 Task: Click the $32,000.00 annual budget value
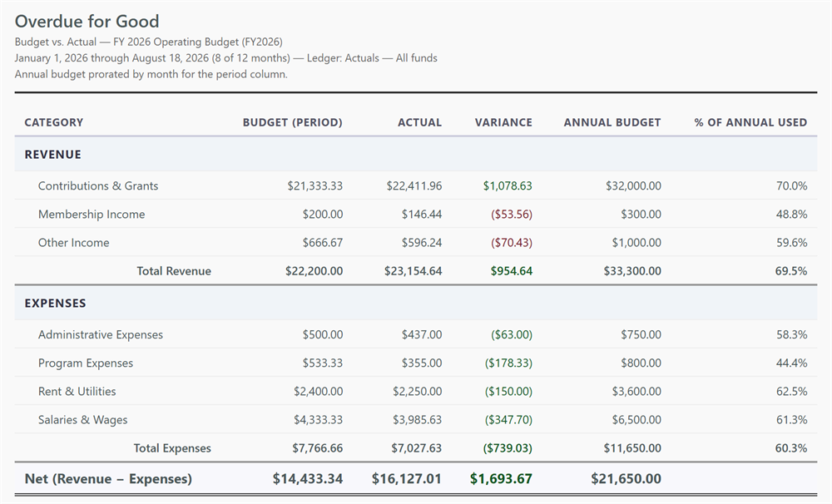point(633,185)
